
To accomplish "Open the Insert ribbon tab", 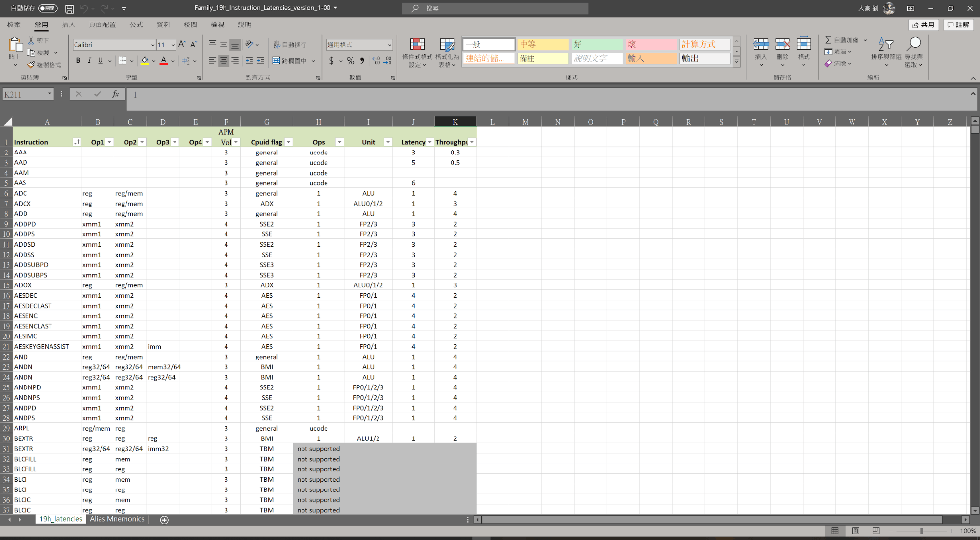I will pos(68,25).
